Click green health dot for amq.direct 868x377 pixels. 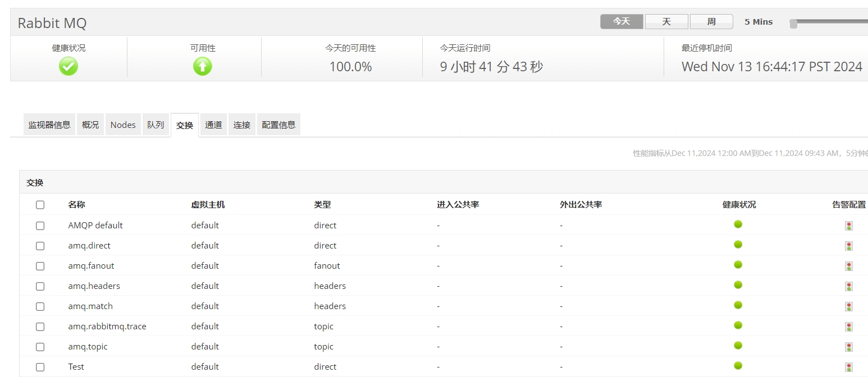[x=738, y=244]
